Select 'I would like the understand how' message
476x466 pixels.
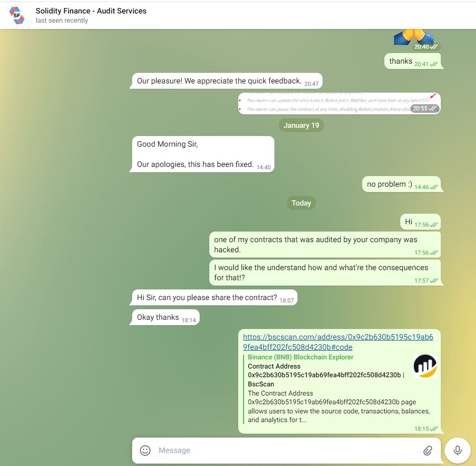point(325,273)
